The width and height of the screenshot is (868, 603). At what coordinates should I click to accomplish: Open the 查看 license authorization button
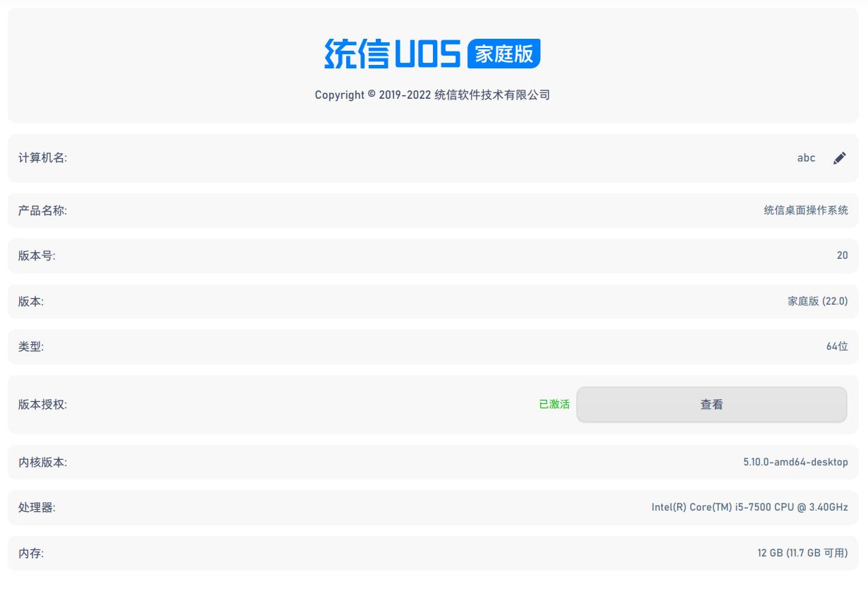click(711, 405)
